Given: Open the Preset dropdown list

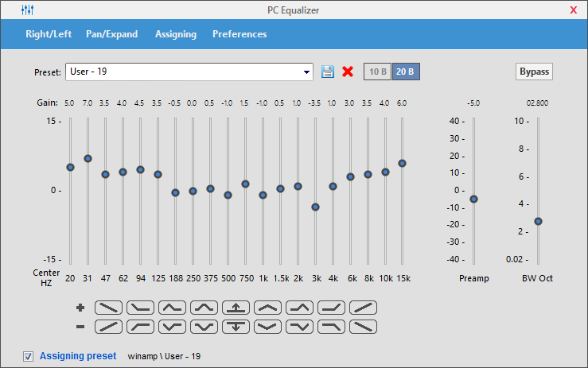Looking at the screenshot, I should [x=307, y=72].
